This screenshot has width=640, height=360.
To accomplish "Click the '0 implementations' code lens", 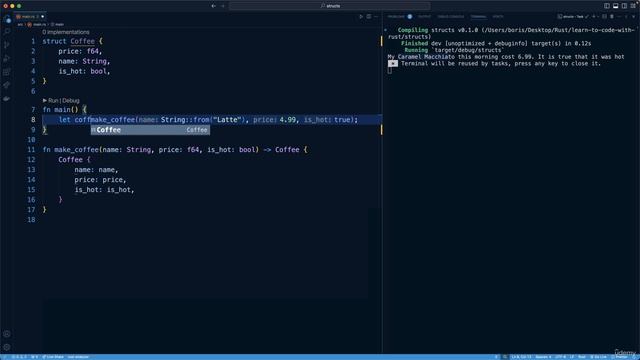I will [66, 32].
